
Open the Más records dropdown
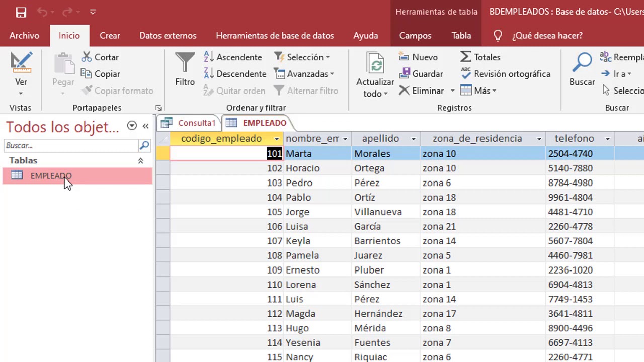click(478, 90)
